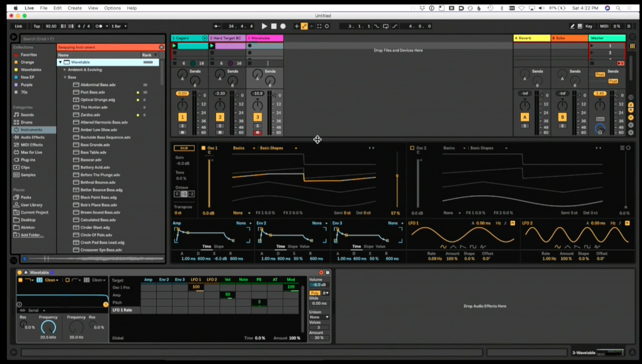
Task: Click hot-swap icon on Wavetable device
Action: click(321, 273)
